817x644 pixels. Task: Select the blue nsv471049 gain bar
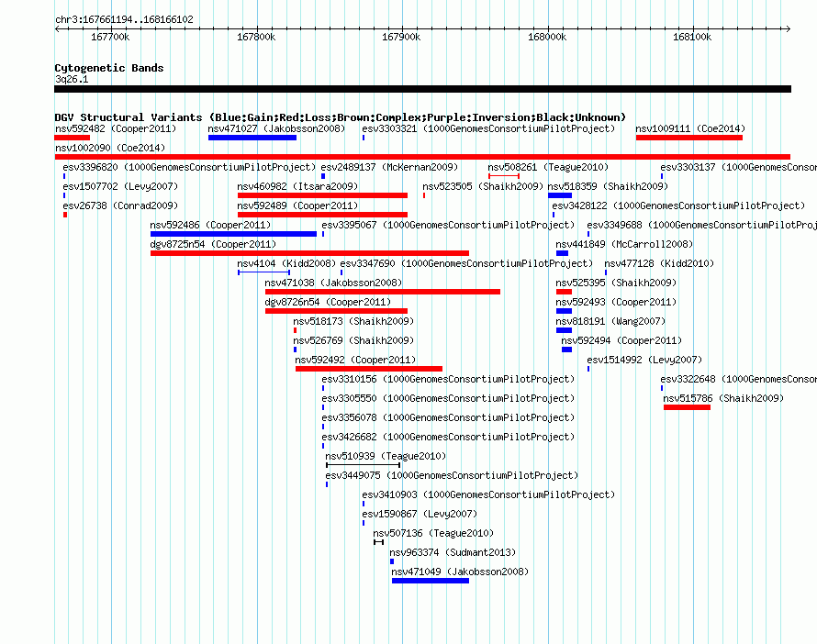coord(431,581)
